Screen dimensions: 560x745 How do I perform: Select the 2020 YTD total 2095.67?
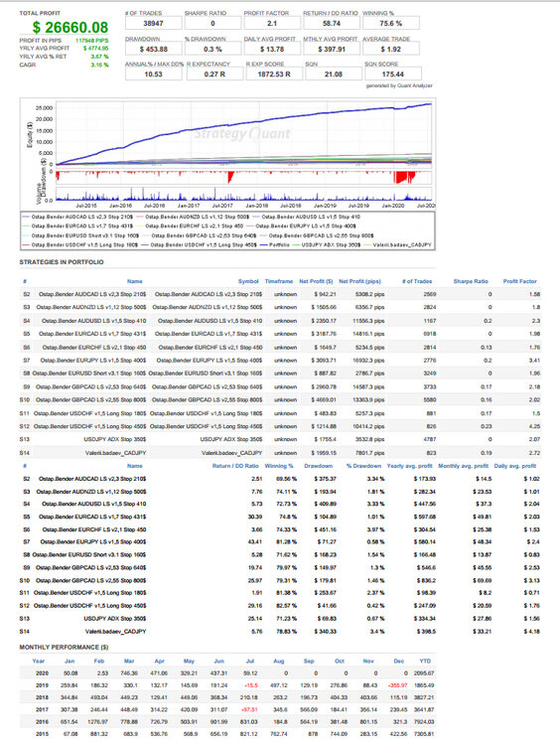coord(424,673)
